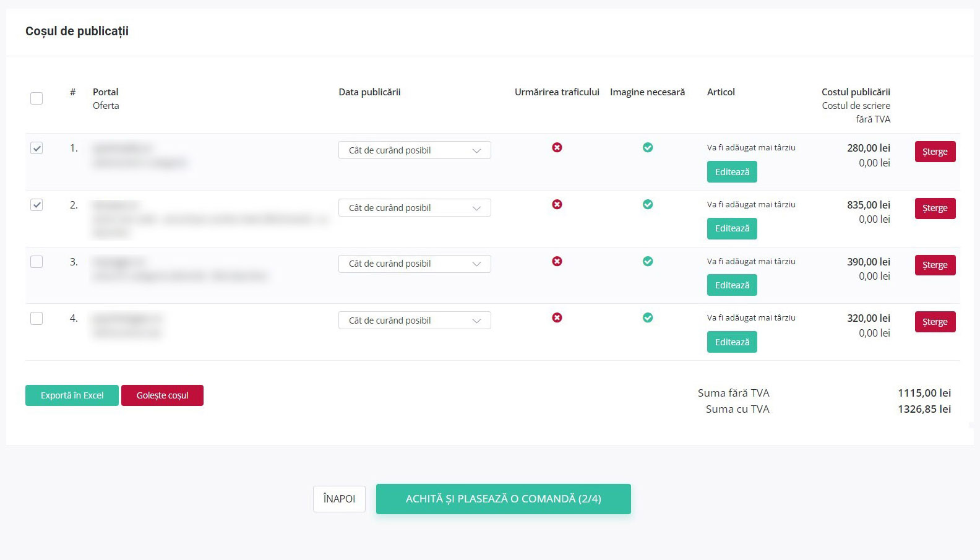
Task: Click Exportă în Excel button
Action: click(72, 395)
